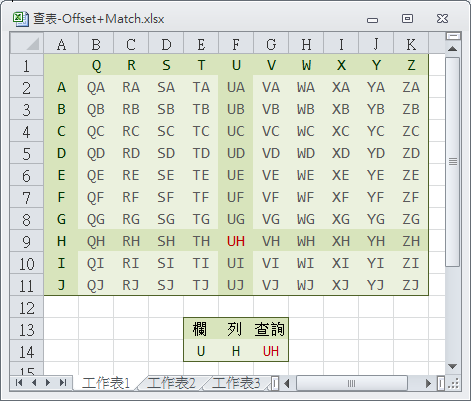This screenshot has width=471, height=401.
Task: Select cell QA
Action: coord(96,87)
